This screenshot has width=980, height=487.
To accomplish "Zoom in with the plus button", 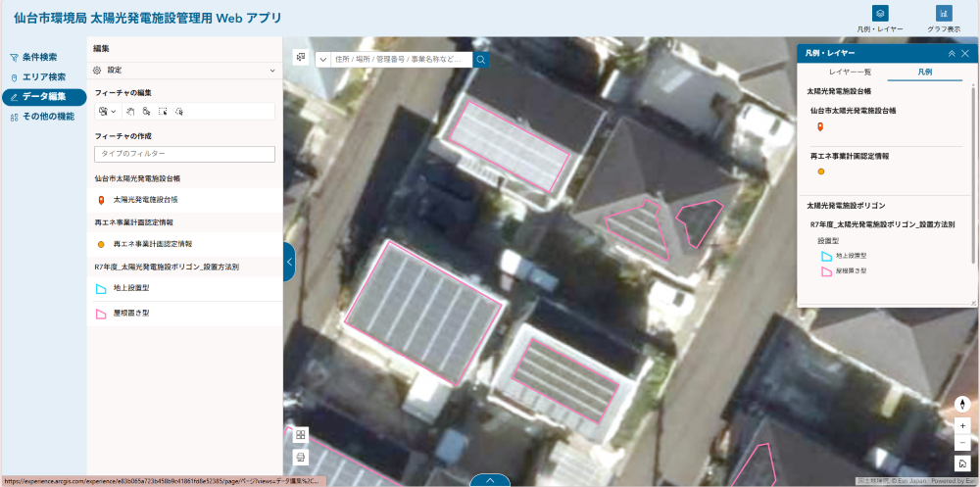I will click(x=962, y=425).
